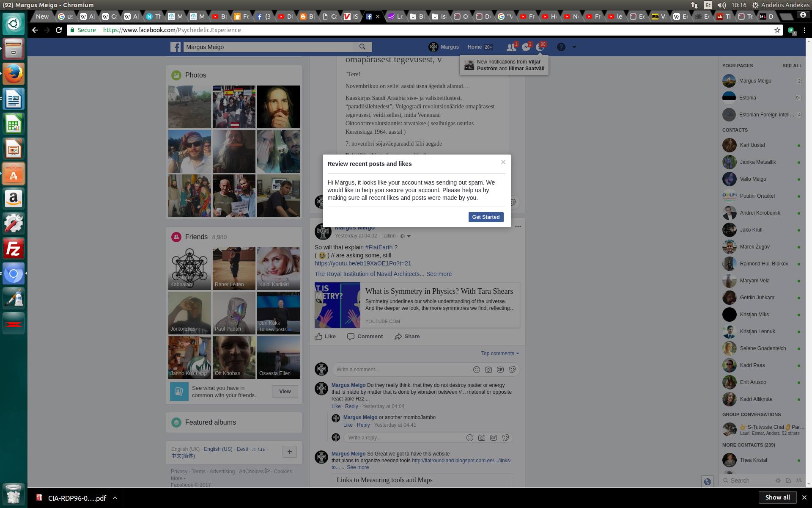Open the #FlatEarth hashtag link
The image size is (812, 508).
379,247
